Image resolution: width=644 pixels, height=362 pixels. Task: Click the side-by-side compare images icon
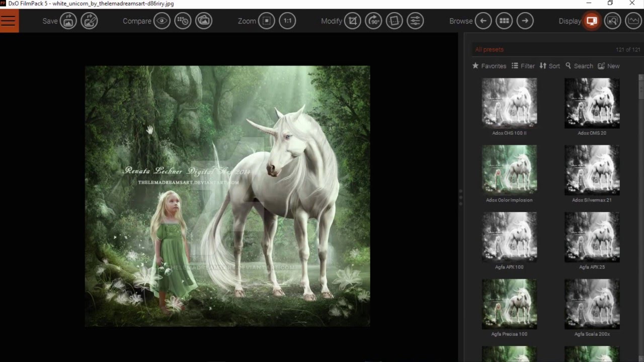click(x=204, y=21)
